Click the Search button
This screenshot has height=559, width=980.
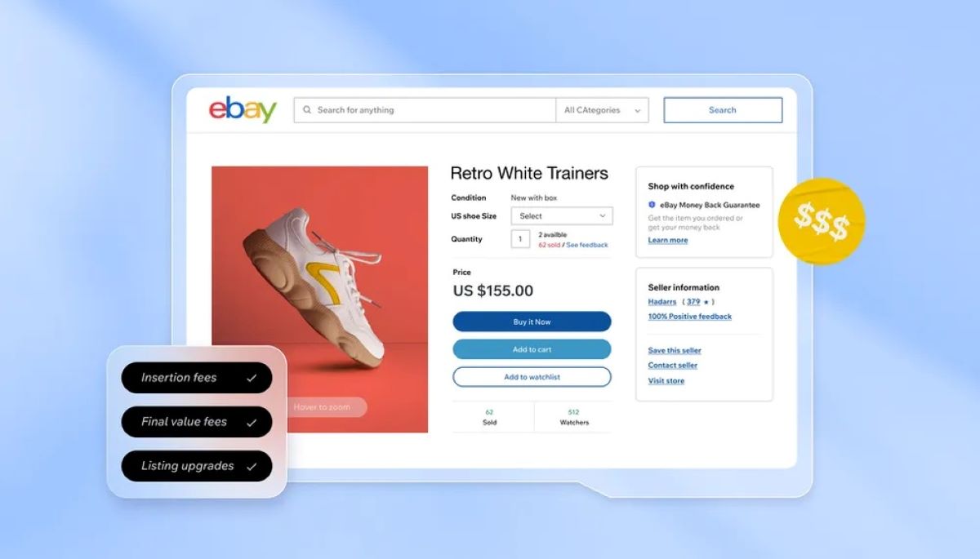[723, 110]
